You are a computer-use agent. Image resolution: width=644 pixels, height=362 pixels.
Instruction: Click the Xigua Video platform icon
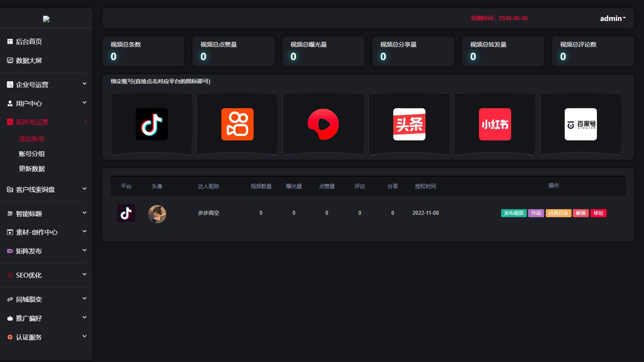click(x=323, y=124)
